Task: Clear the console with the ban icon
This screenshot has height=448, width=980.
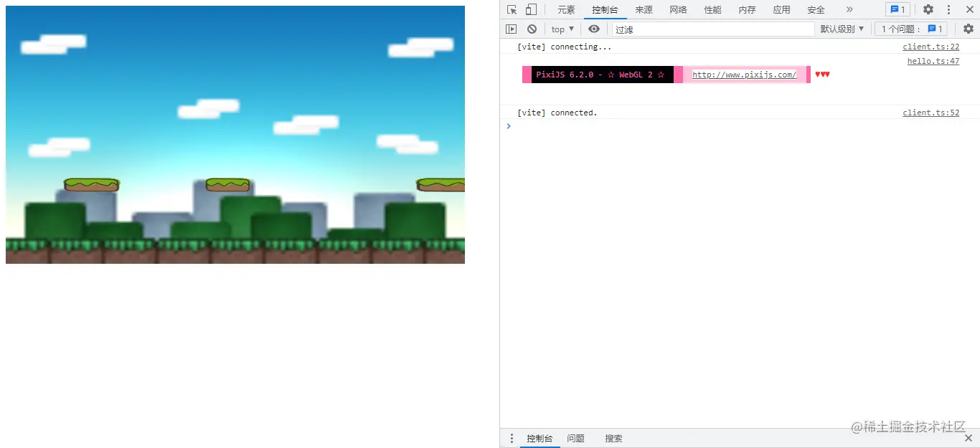Action: pos(532,29)
